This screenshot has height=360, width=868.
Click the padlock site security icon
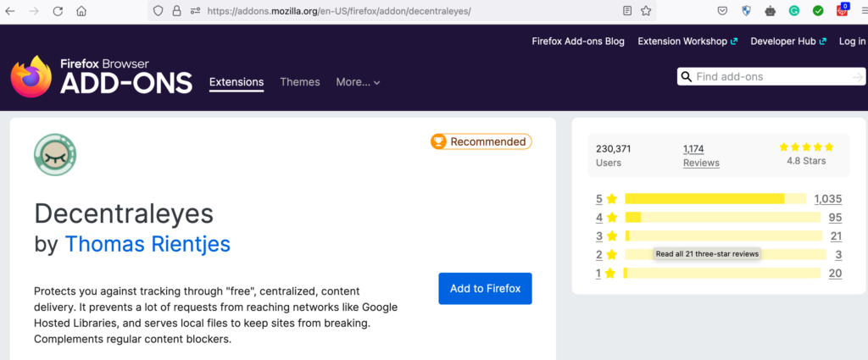[x=176, y=10]
